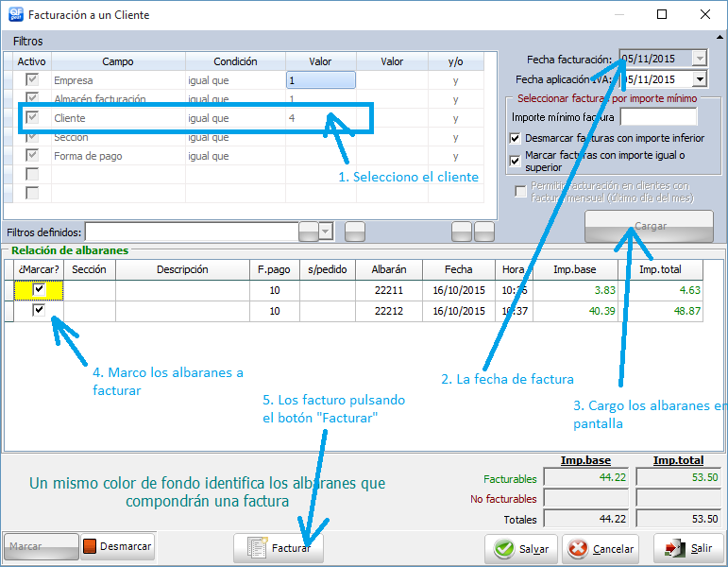Click the Campo column header in filters
This screenshot has width=728, height=567.
(118, 61)
